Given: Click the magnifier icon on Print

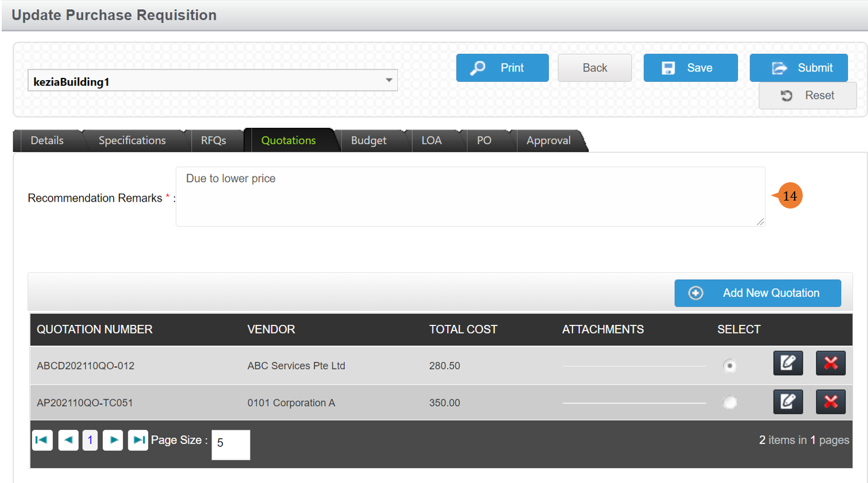Looking at the screenshot, I should (478, 68).
